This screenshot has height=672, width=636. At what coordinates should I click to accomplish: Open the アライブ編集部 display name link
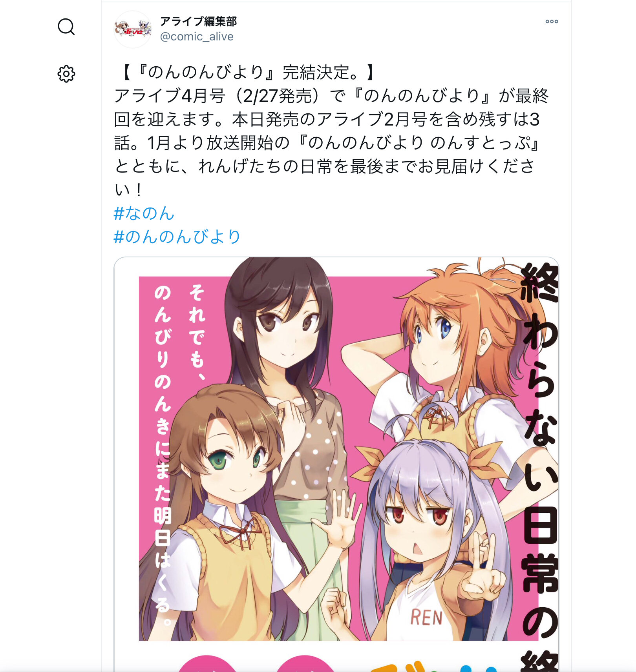198,21
